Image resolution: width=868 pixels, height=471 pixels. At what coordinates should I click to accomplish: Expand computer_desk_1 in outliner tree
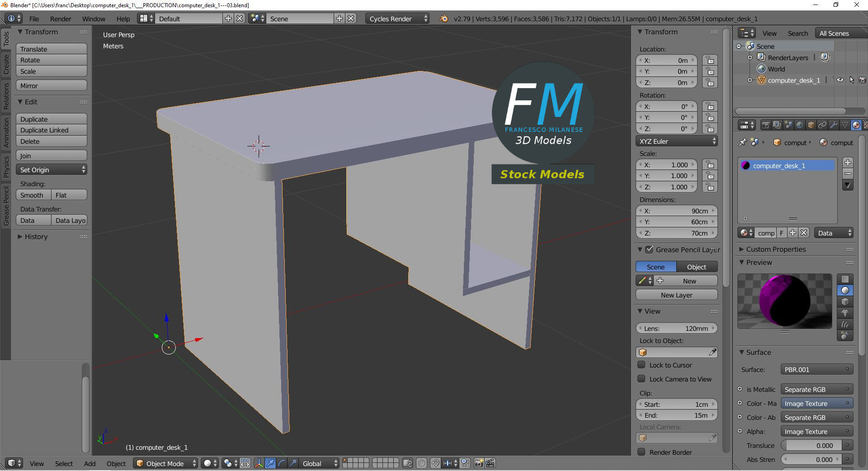click(x=750, y=80)
